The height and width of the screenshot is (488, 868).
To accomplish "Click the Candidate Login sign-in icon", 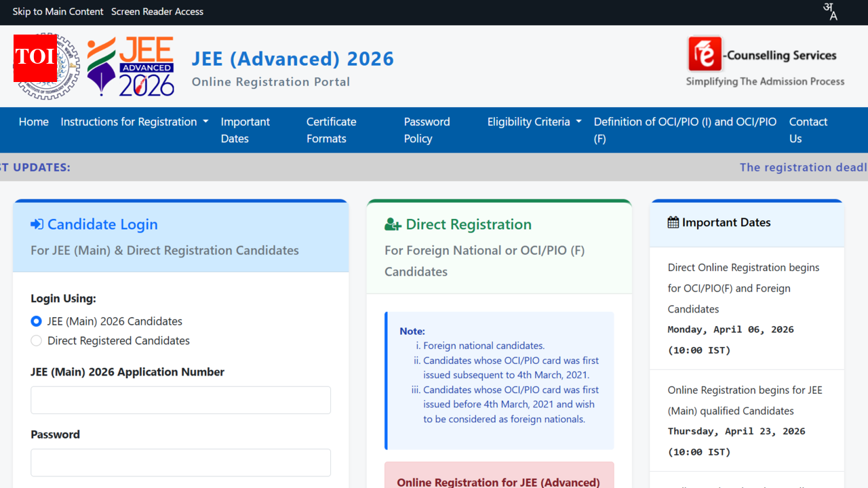I will pos(37,224).
